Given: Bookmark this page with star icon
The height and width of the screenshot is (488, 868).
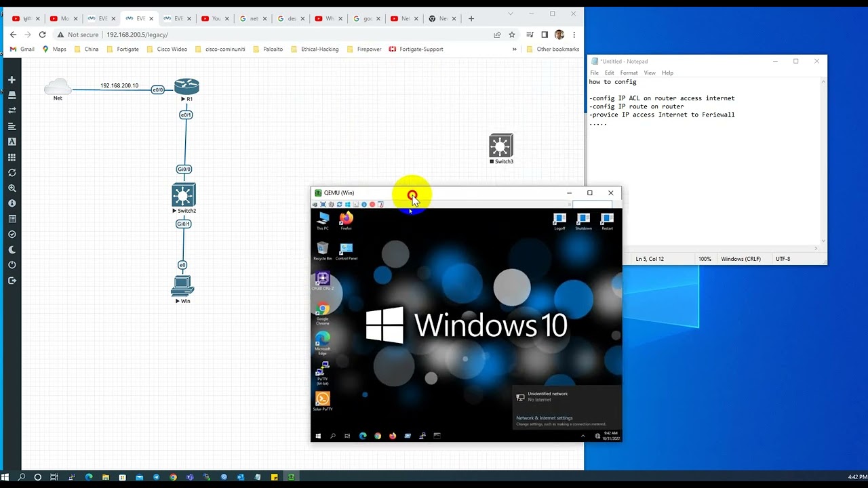Looking at the screenshot, I should pos(512,35).
